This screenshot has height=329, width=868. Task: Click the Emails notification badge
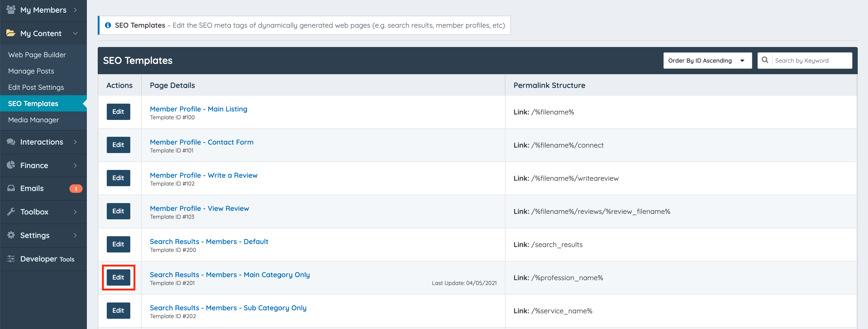click(x=76, y=189)
